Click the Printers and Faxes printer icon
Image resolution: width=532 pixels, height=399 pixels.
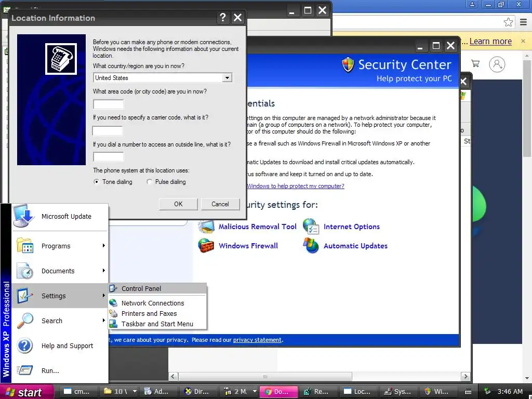coord(113,313)
